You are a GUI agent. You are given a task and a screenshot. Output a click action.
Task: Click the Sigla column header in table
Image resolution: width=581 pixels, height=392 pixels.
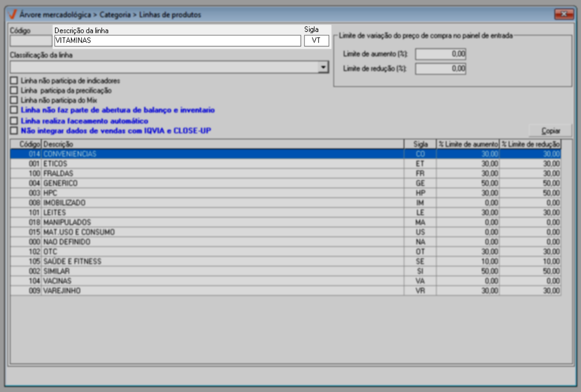coord(420,144)
